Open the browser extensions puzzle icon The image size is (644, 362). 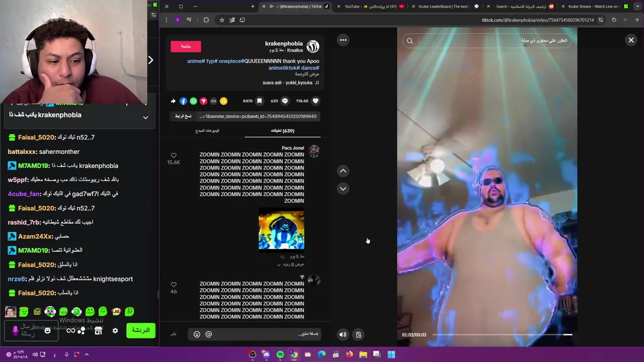[x=206, y=20]
